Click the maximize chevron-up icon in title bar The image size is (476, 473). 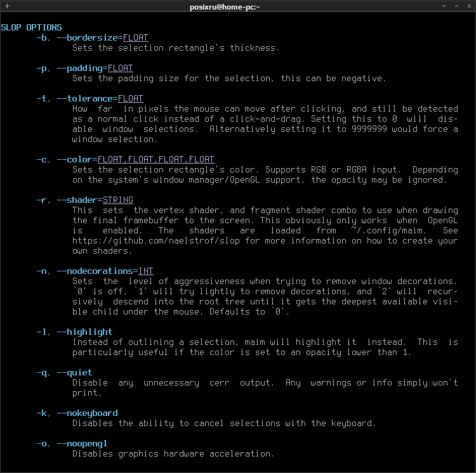point(456,6)
